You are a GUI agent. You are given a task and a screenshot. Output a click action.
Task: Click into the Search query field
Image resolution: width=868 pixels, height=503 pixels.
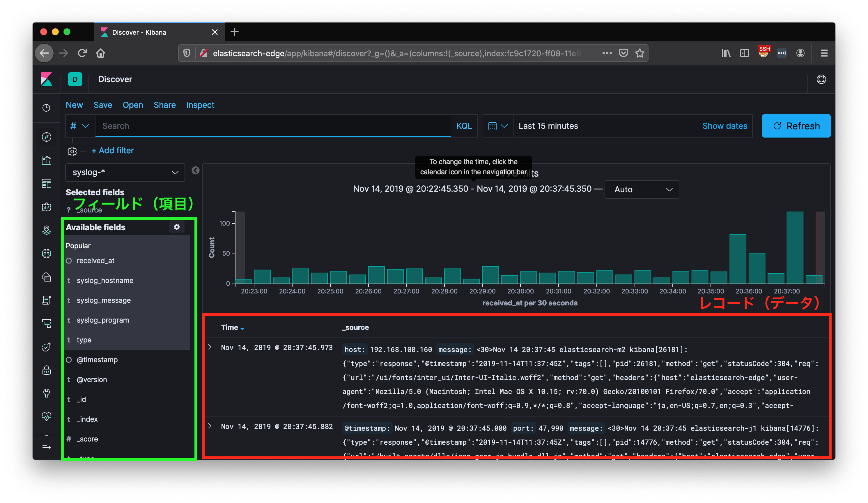point(272,126)
